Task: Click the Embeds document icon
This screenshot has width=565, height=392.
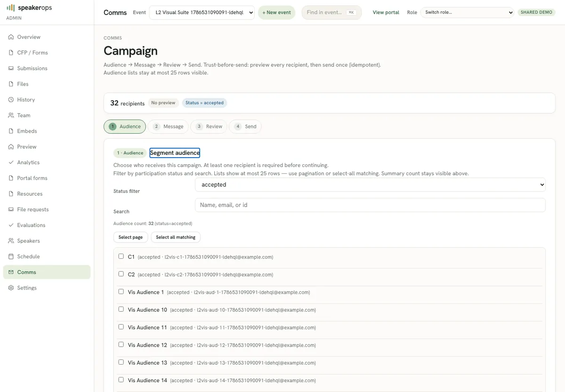Action: click(11, 131)
